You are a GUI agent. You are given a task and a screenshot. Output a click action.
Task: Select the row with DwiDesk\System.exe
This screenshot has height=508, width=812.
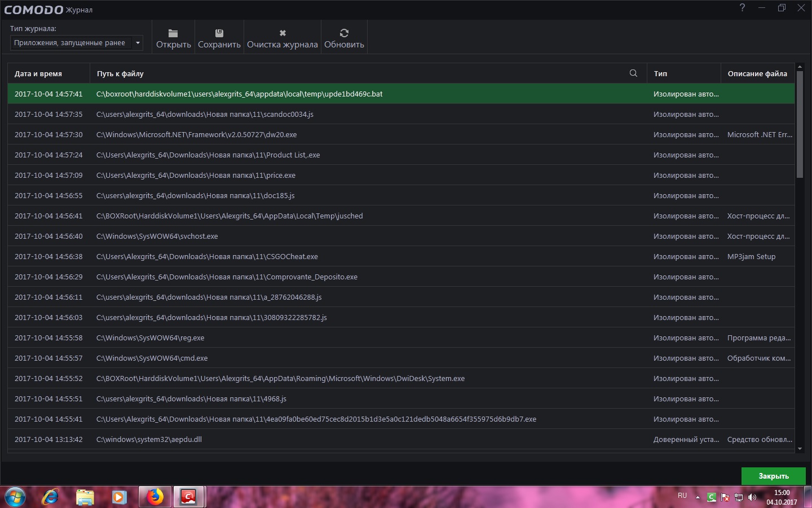pyautogui.click(x=401, y=378)
